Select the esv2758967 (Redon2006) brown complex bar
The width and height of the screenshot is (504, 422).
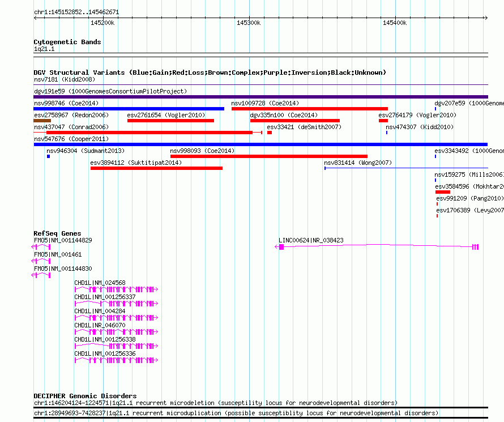42,121
